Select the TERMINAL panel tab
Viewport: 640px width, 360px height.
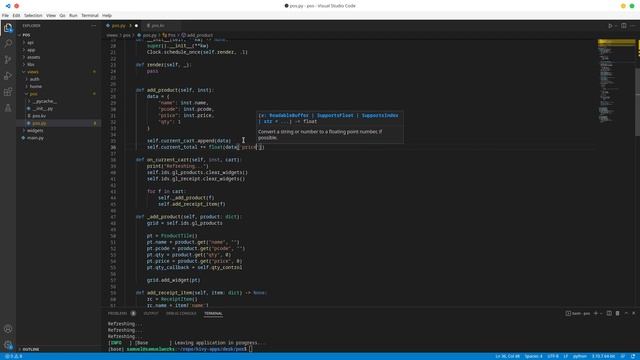pos(213,313)
